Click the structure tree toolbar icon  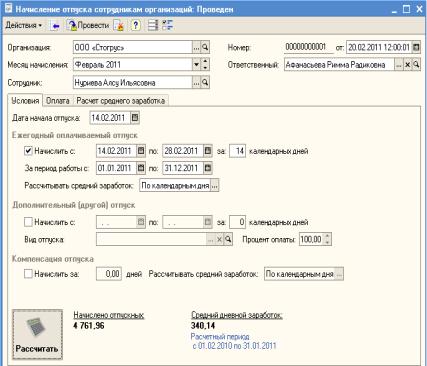tap(168, 25)
